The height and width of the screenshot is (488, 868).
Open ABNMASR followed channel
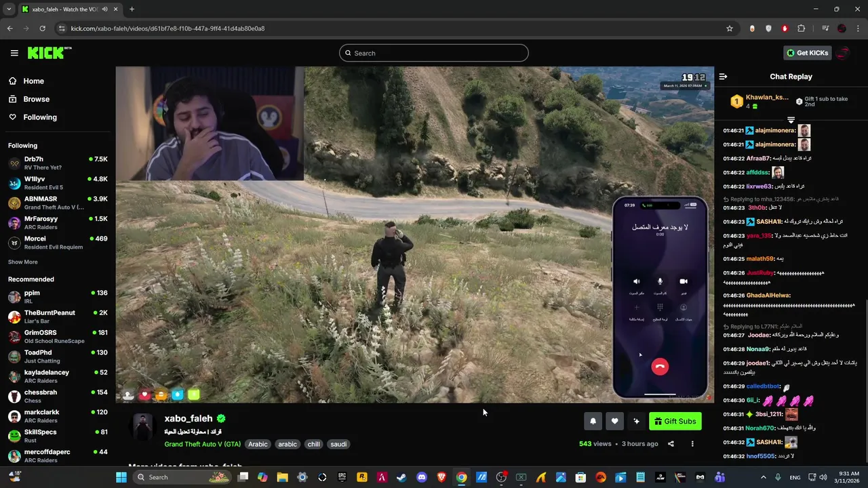point(58,203)
